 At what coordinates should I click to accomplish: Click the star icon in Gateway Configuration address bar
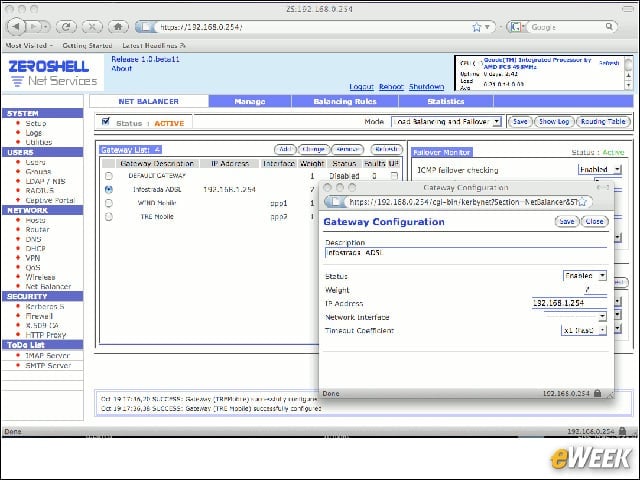(x=582, y=202)
